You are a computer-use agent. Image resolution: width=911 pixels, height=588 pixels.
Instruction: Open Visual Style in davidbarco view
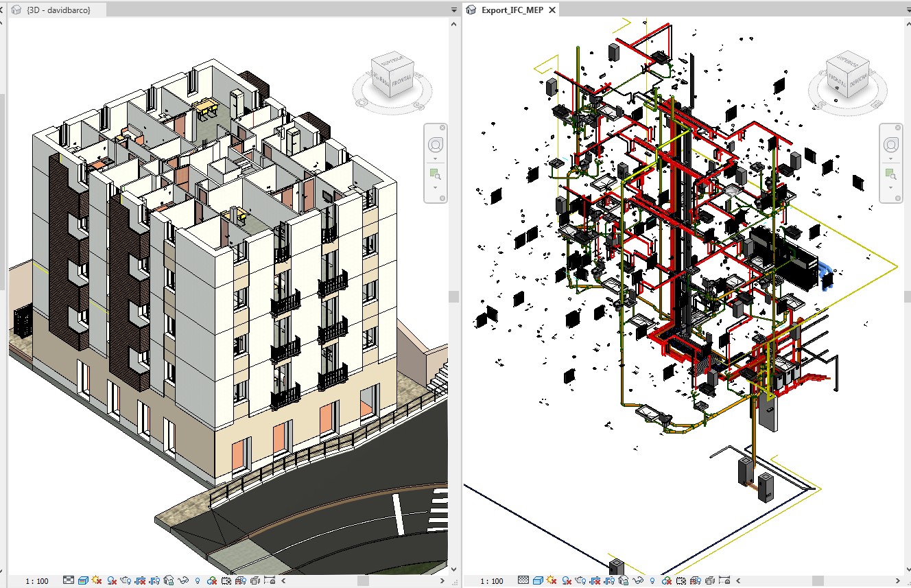[83, 580]
